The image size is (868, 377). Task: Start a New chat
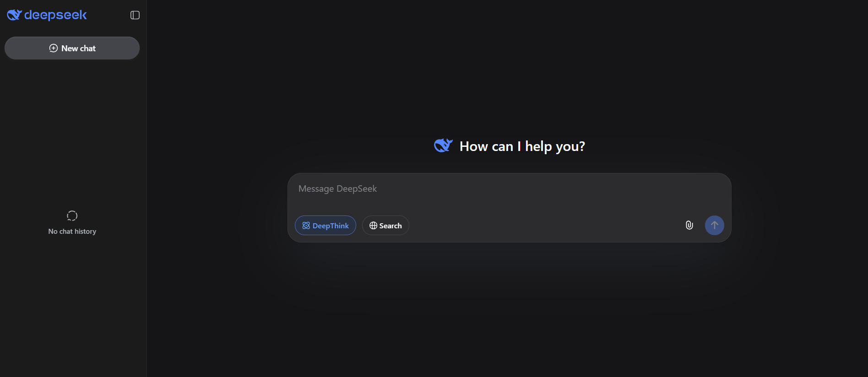(72, 48)
